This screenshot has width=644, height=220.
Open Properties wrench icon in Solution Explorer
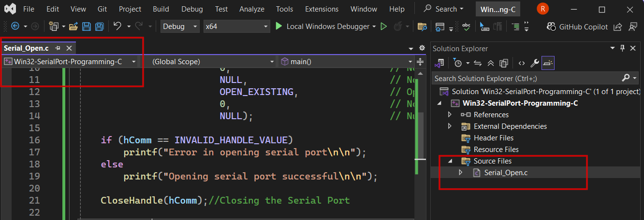pos(535,63)
